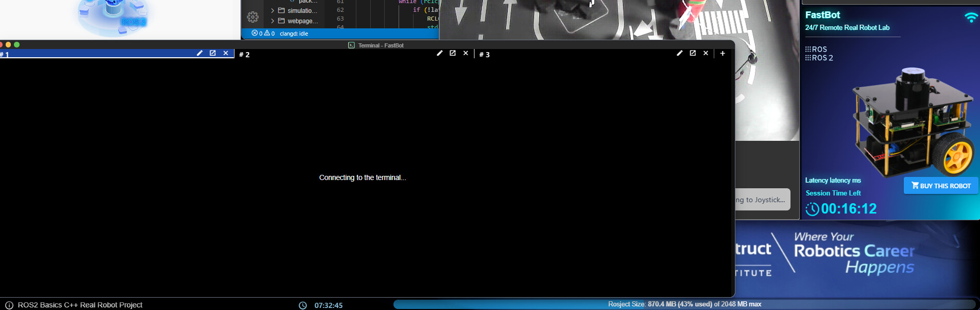980x310 pixels.
Task: Click the project info icon in footer
Action: point(9,305)
